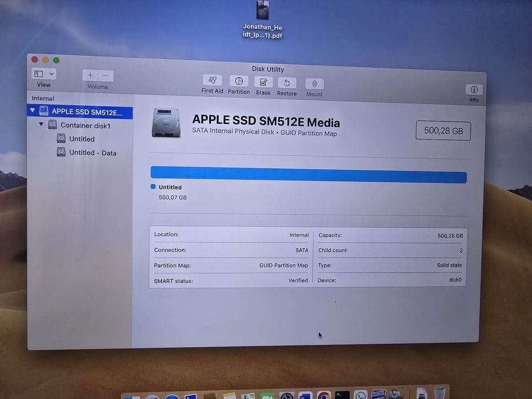The width and height of the screenshot is (532, 399).
Task: Close the Disk Utility window
Action: 35,60
